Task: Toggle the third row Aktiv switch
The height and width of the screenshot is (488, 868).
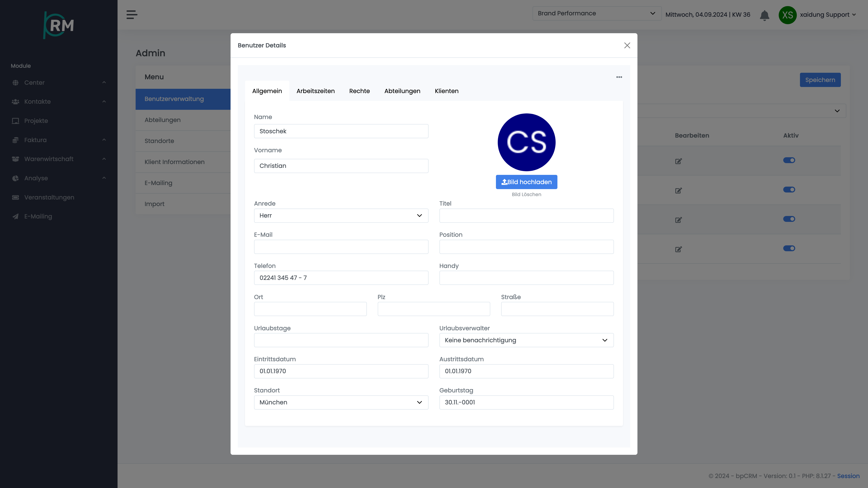Action: point(789,219)
